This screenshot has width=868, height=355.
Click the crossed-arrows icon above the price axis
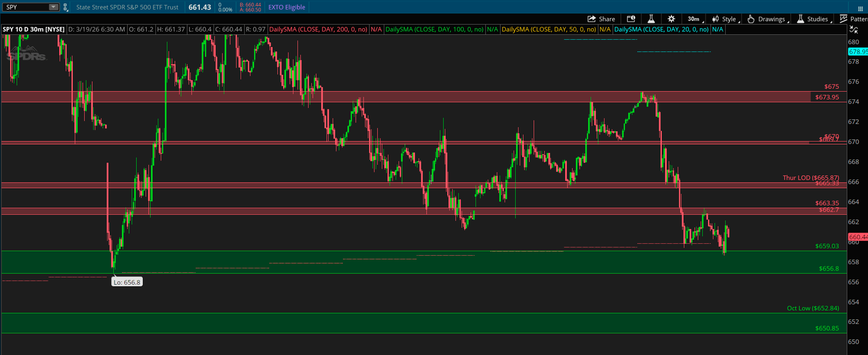(854, 29)
